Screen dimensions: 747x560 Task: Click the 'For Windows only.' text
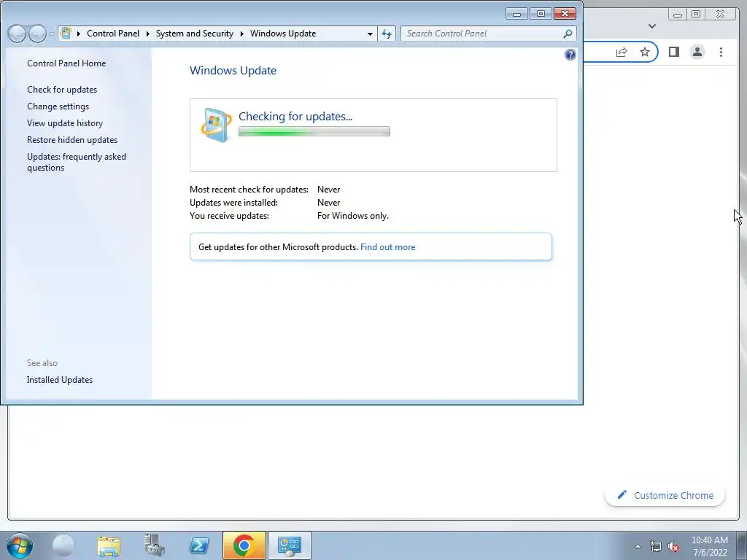click(x=353, y=216)
